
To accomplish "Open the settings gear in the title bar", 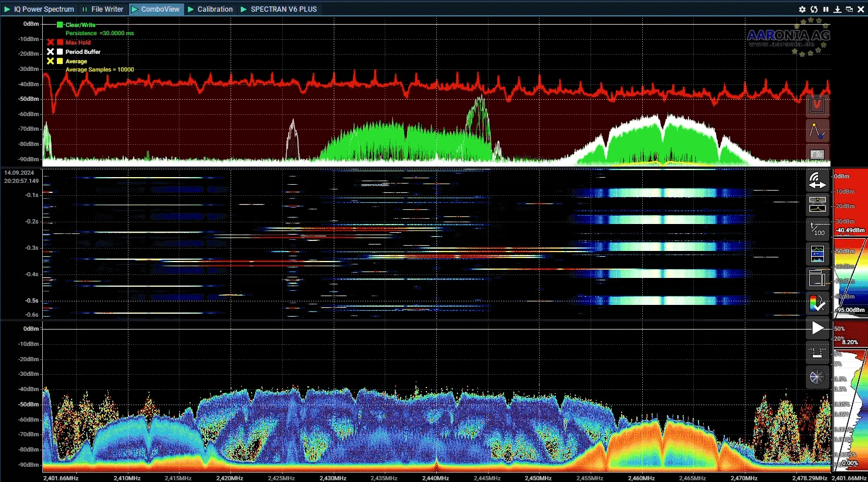I will tap(802, 9).
